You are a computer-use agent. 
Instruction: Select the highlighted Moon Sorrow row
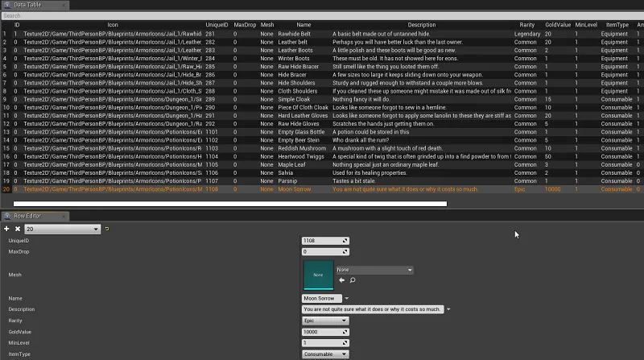click(x=322, y=189)
